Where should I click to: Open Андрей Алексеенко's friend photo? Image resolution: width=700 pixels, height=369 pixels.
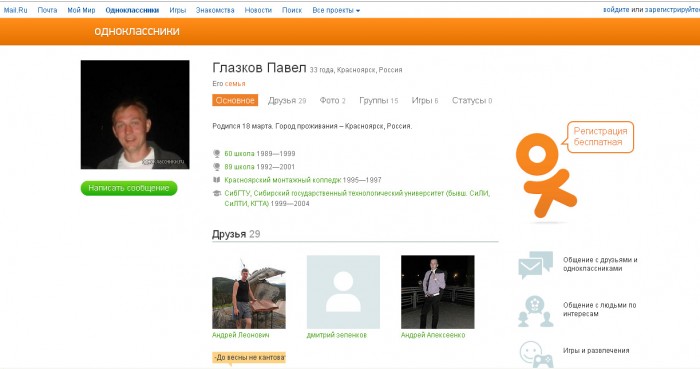pos(438,292)
